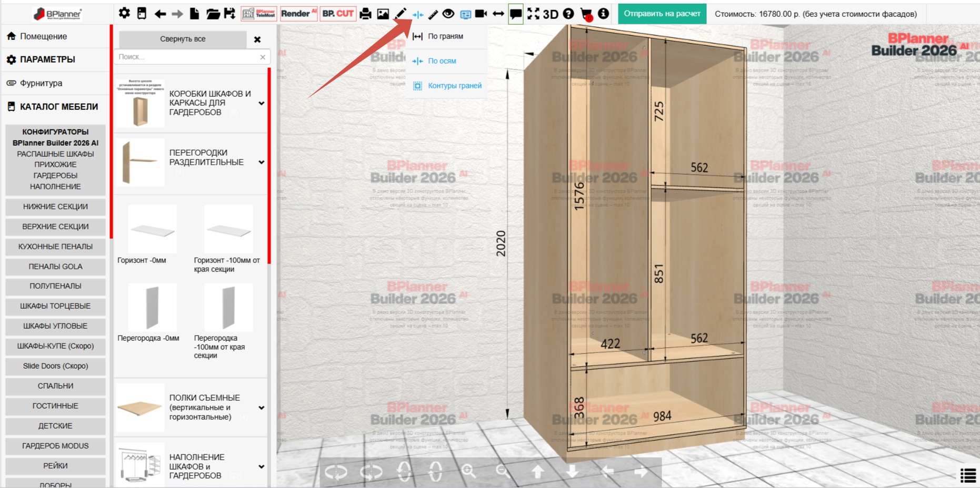Select the ruler measure tool
Viewport: 980px width, 488px height.
click(433, 14)
